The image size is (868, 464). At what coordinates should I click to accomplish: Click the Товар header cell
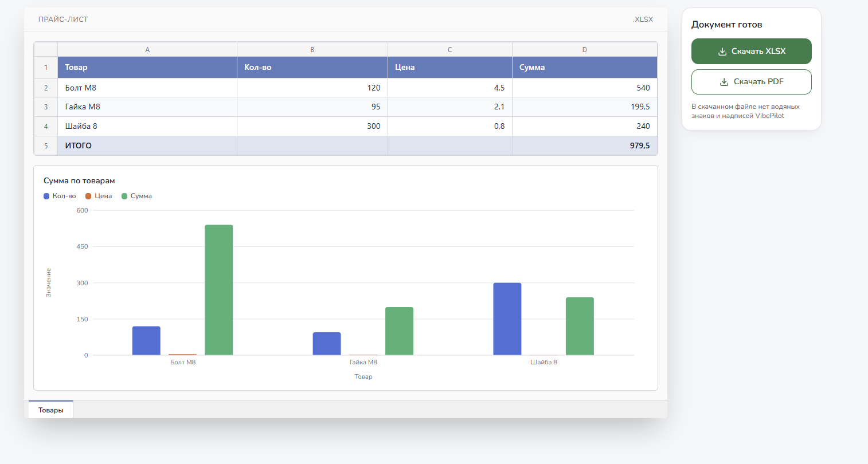point(147,68)
